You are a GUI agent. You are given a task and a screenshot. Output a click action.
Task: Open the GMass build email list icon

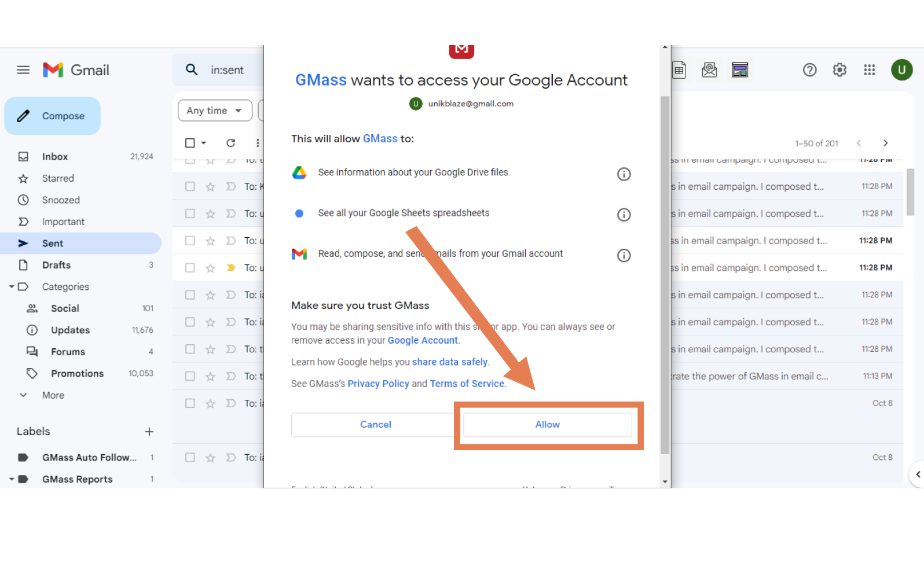[709, 70]
